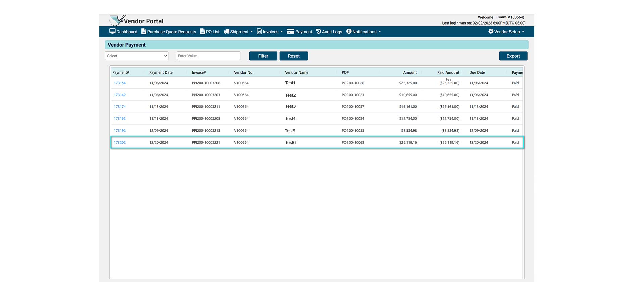Click the Purchase Quote Requests document icon

(x=144, y=31)
